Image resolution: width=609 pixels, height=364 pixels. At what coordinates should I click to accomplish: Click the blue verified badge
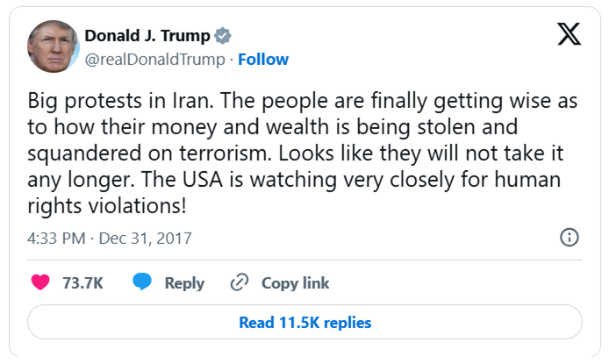tap(225, 36)
